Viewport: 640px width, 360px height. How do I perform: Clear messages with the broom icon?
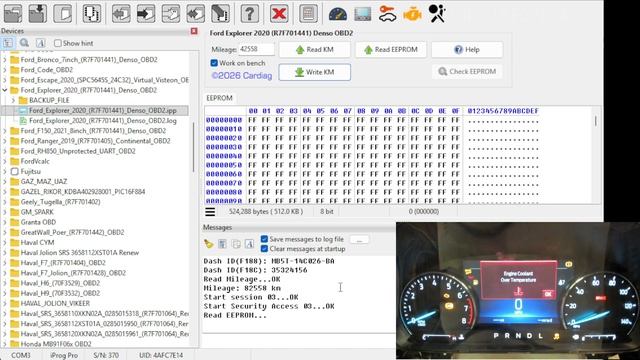coord(209,244)
